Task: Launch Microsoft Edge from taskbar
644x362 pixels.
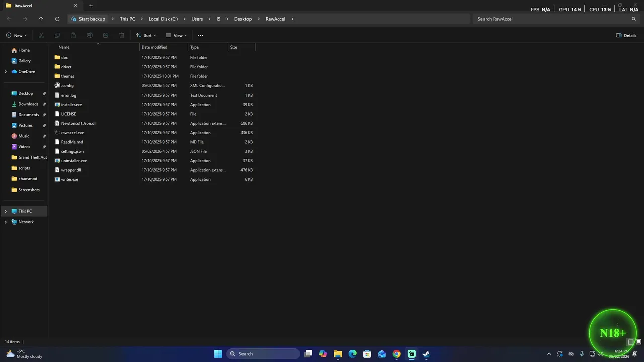Action: 352,354
